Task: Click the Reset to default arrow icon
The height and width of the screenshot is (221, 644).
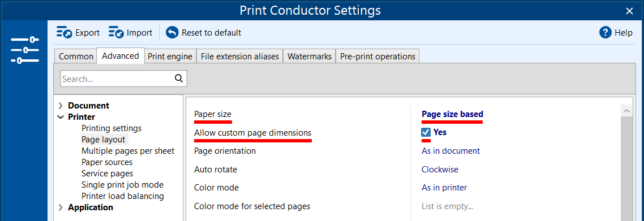Action: 172,32
